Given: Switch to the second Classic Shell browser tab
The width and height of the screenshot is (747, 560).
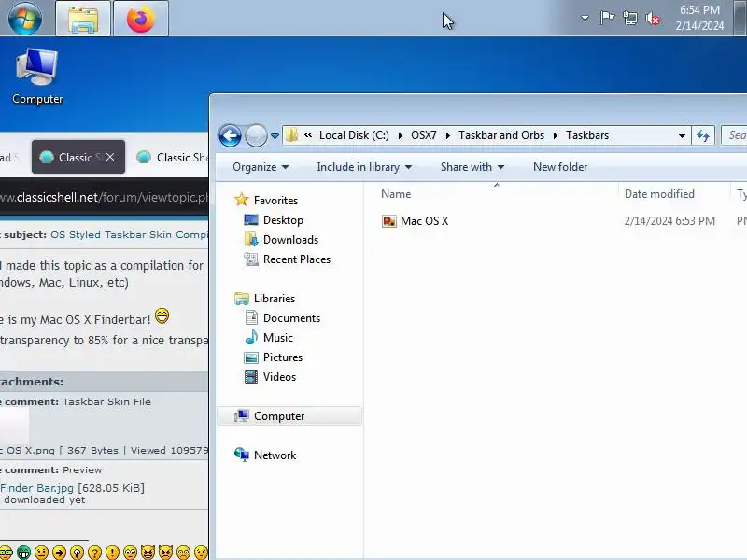Looking at the screenshot, I should [172, 157].
